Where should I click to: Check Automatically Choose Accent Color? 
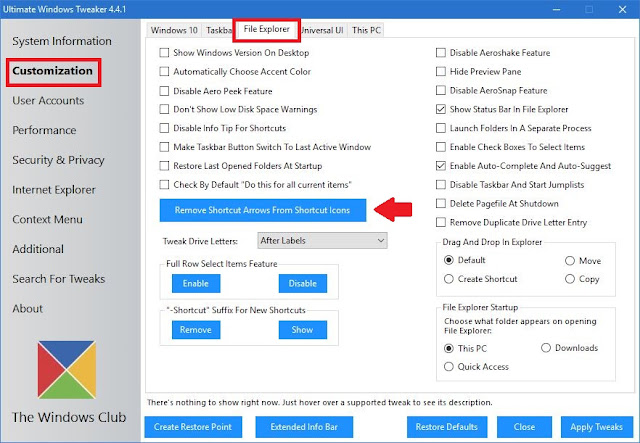coord(164,71)
